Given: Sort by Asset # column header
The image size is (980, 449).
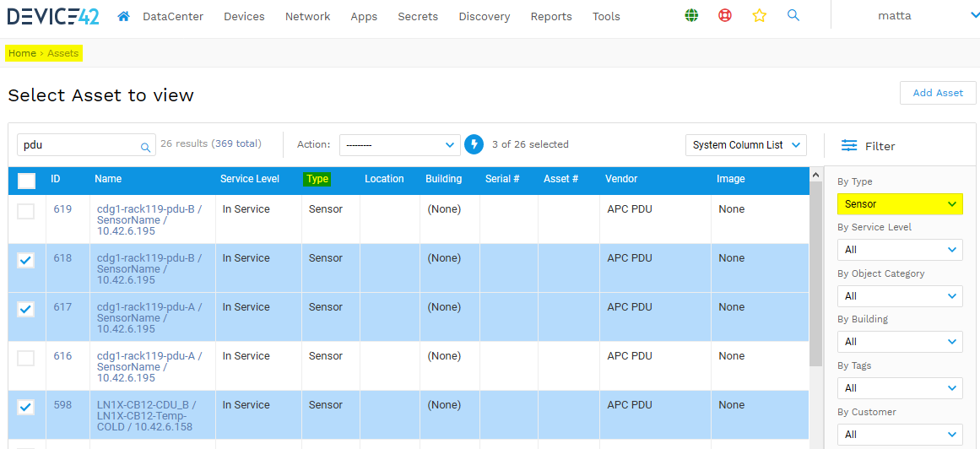Looking at the screenshot, I should pyautogui.click(x=560, y=179).
